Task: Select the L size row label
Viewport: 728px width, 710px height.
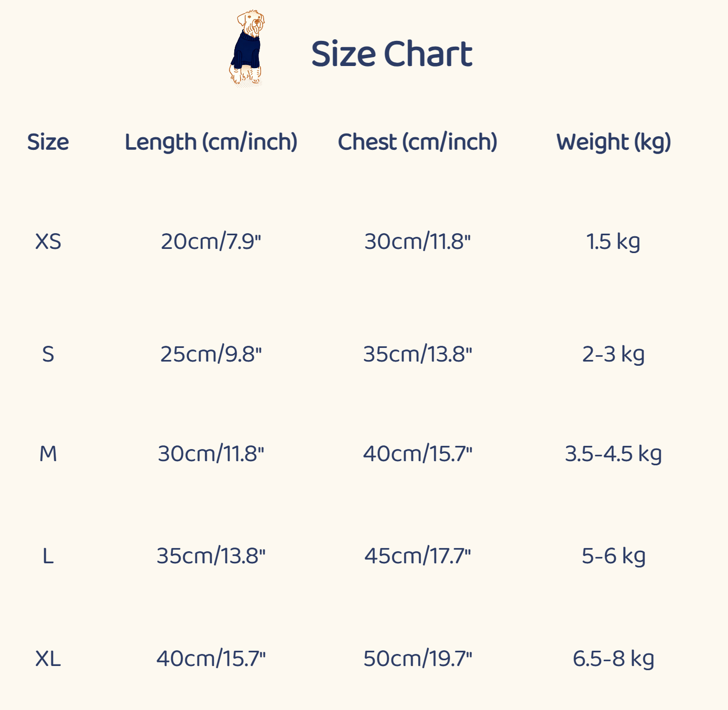Action: pyautogui.click(x=48, y=556)
